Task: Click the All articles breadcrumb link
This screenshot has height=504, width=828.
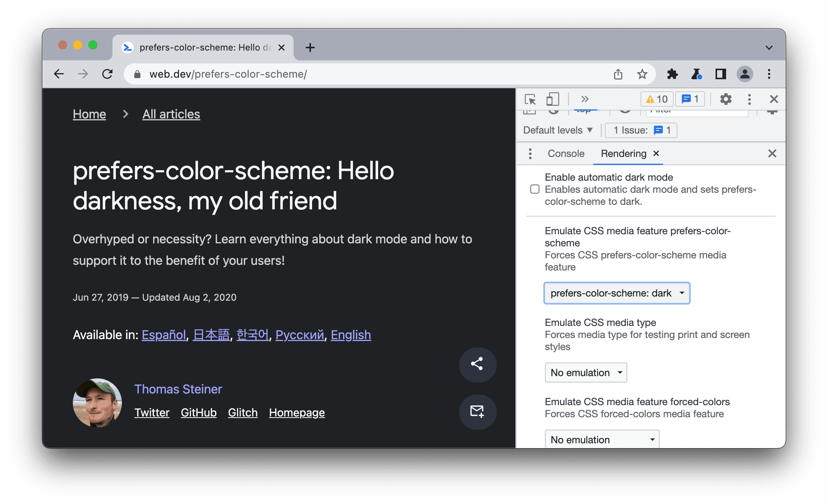Action: 171,114
